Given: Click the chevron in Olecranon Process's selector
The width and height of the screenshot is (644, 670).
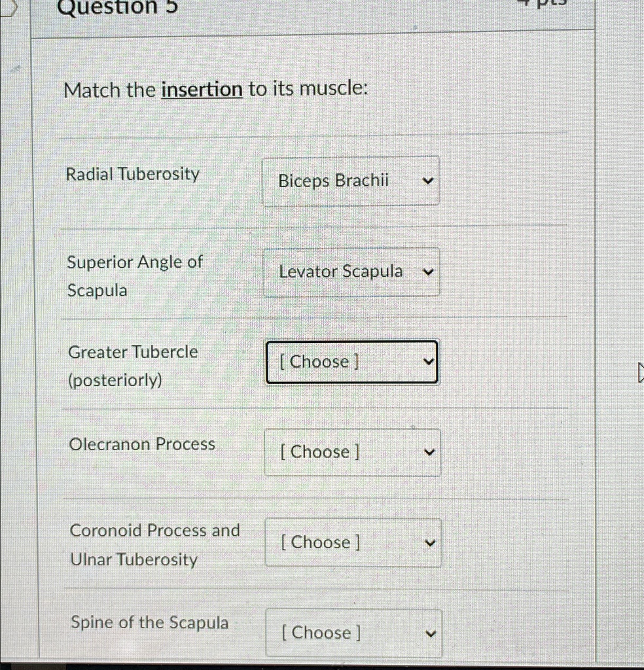Looking at the screenshot, I should [429, 452].
